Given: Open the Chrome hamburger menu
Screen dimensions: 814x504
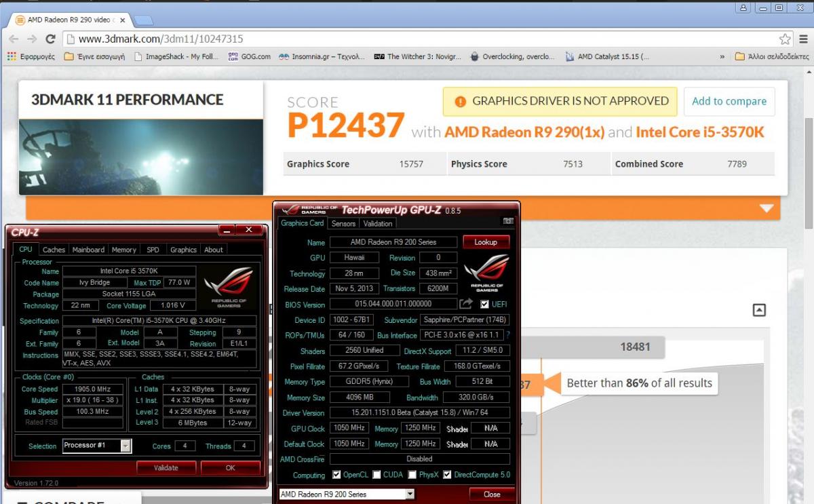Looking at the screenshot, I should pyautogui.click(x=803, y=39).
